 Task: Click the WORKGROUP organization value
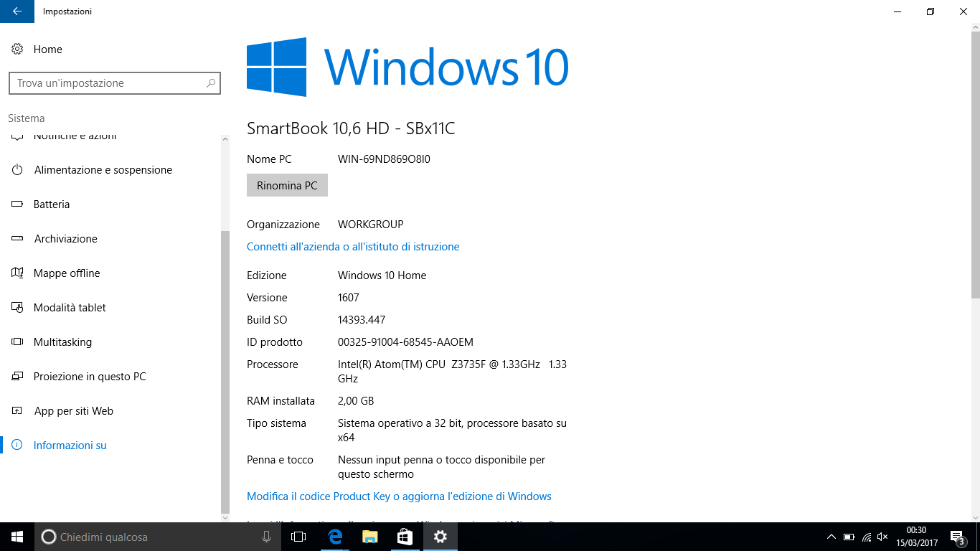coord(371,225)
